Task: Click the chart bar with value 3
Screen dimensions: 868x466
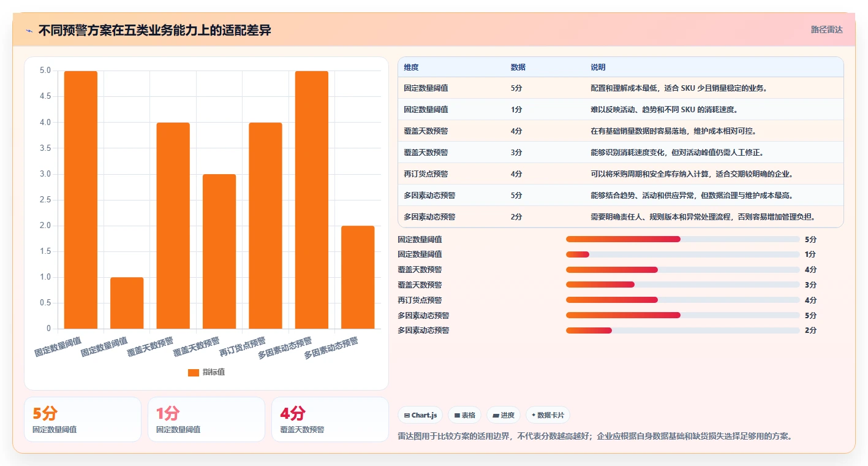Action: pyautogui.click(x=219, y=251)
